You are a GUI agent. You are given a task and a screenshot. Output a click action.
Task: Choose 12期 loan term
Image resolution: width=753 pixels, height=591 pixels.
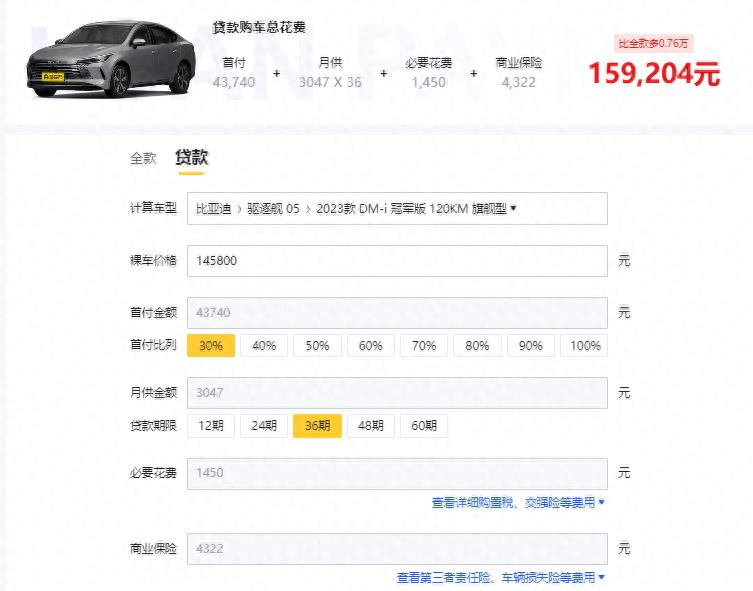[211, 426]
